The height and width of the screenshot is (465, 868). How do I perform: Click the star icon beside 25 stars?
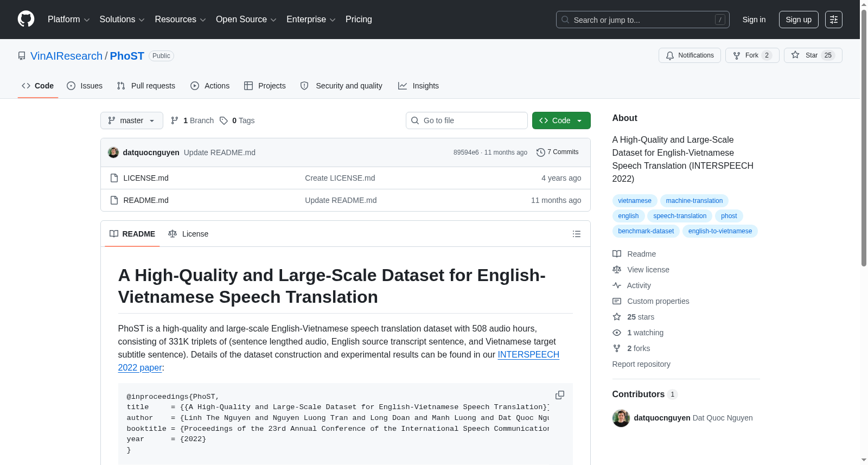tap(617, 317)
